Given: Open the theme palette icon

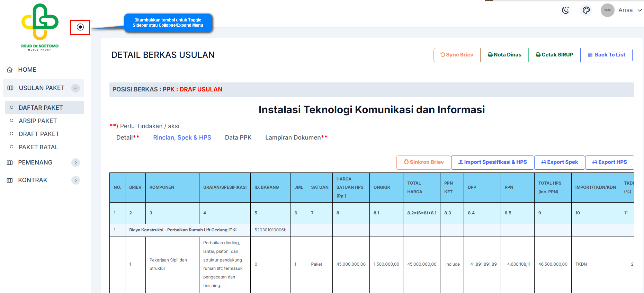Looking at the screenshot, I should pos(586,10).
